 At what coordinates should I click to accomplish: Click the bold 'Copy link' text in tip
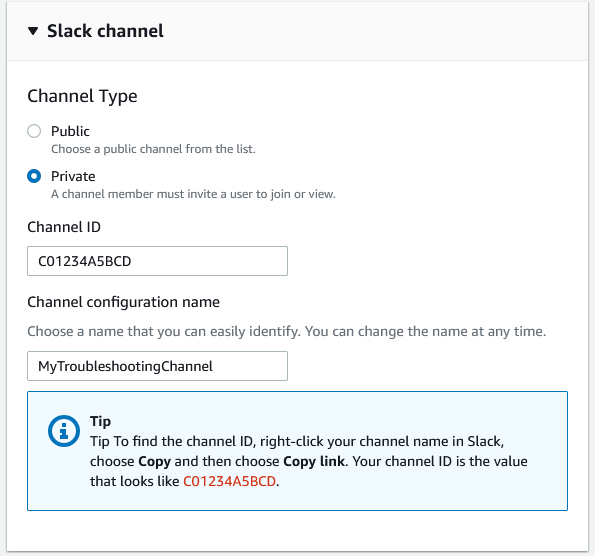[x=314, y=461]
